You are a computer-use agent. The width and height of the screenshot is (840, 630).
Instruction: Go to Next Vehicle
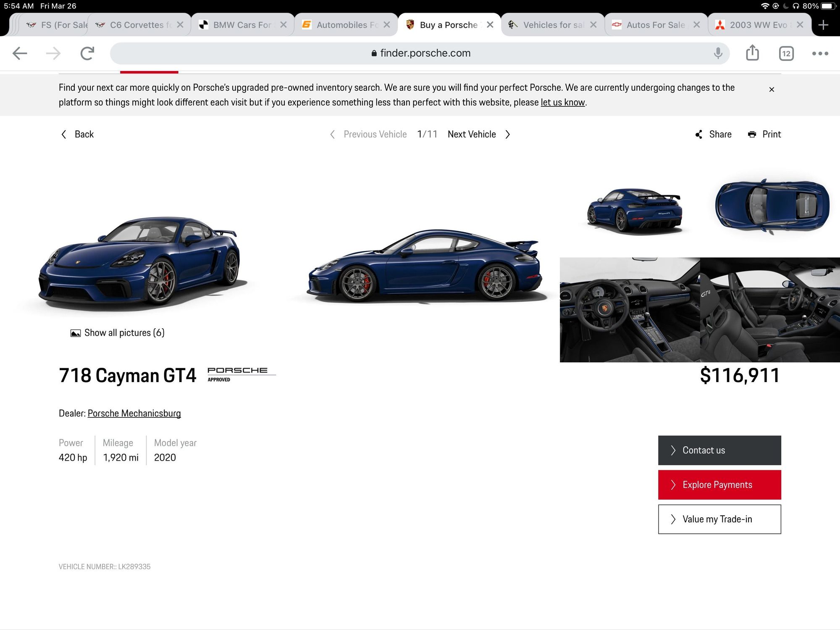click(x=479, y=134)
